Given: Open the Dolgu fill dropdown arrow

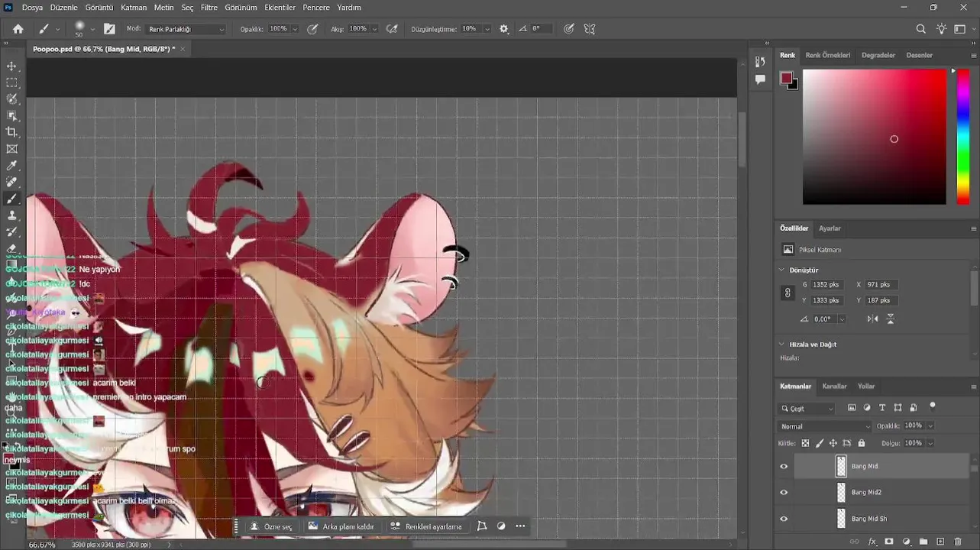Looking at the screenshot, I should (x=930, y=443).
